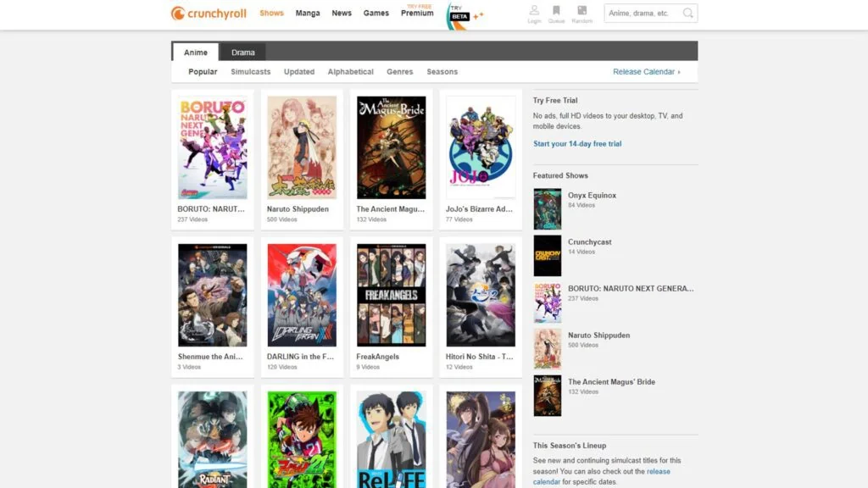Viewport: 868px width, 488px height.
Task: Click Naruto Shippuden featured title
Action: tap(599, 335)
